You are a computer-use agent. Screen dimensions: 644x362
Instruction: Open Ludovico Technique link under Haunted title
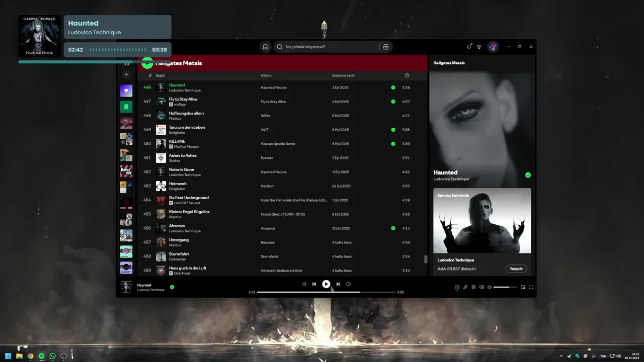click(x=451, y=179)
